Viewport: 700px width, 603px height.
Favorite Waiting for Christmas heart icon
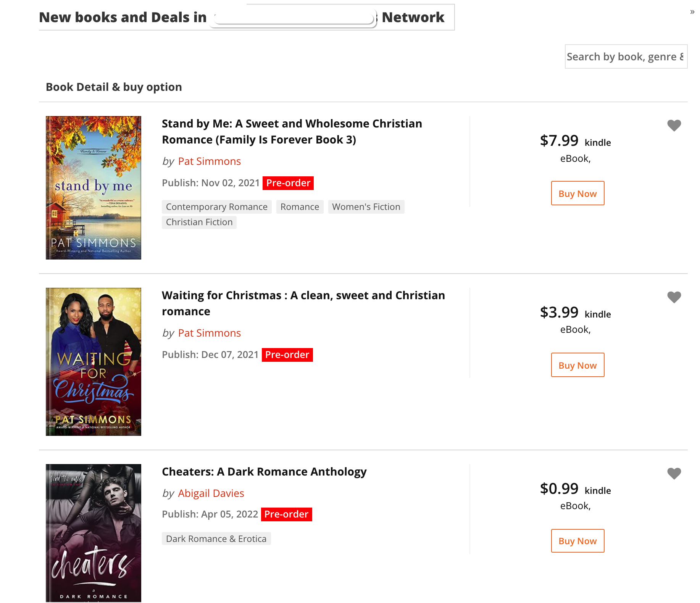[674, 297]
